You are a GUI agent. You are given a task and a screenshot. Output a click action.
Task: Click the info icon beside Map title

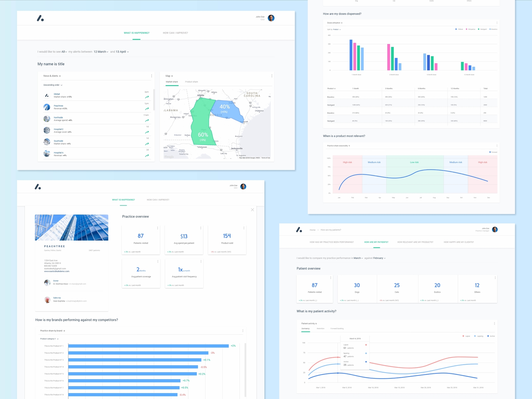172,76
